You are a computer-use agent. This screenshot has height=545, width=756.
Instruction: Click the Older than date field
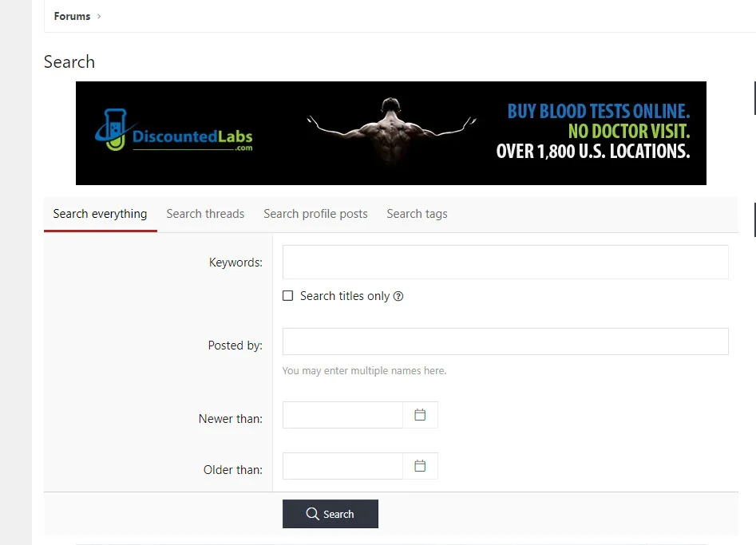click(x=342, y=466)
